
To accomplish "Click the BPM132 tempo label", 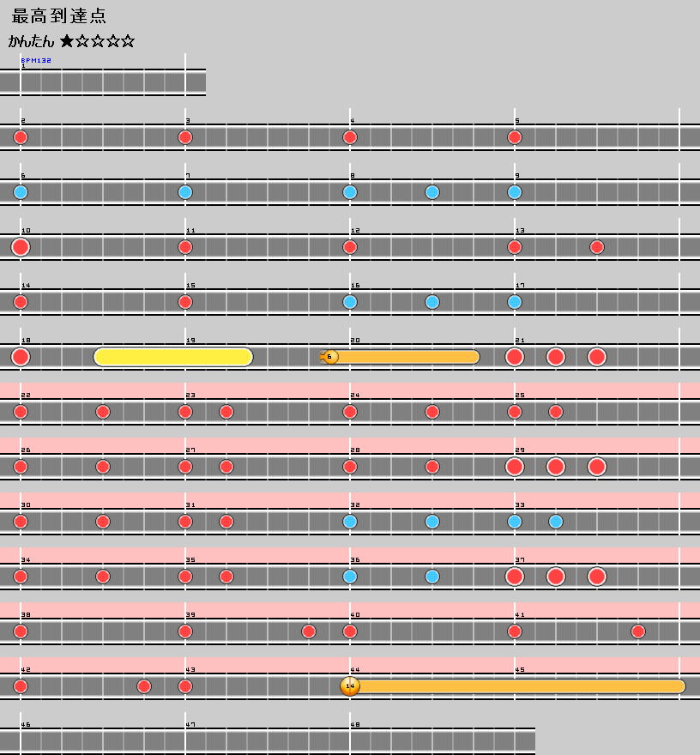I will 36,61.
